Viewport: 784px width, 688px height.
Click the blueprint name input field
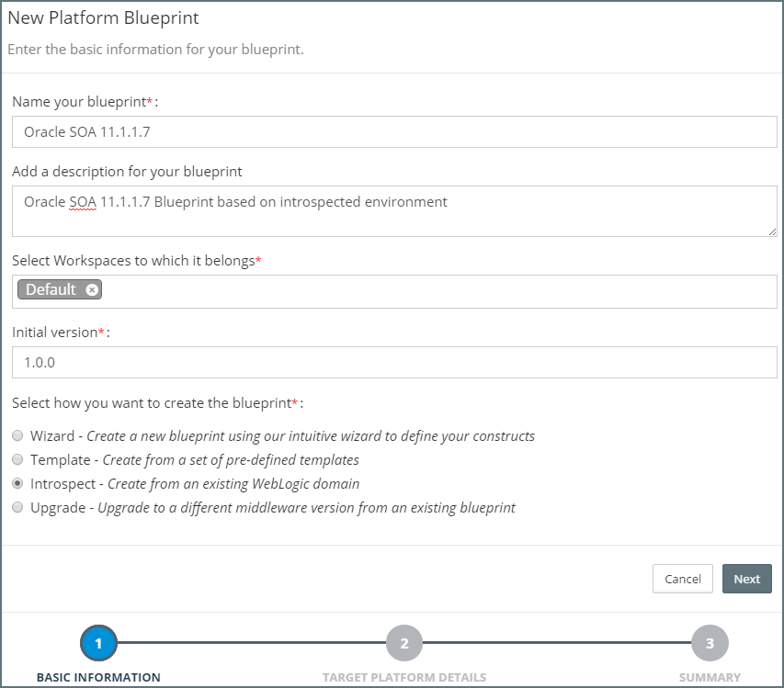394,132
